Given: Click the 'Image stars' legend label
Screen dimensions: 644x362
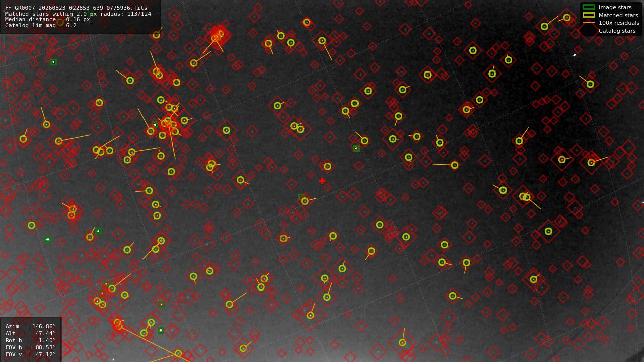Looking at the screenshot, I should point(615,7).
